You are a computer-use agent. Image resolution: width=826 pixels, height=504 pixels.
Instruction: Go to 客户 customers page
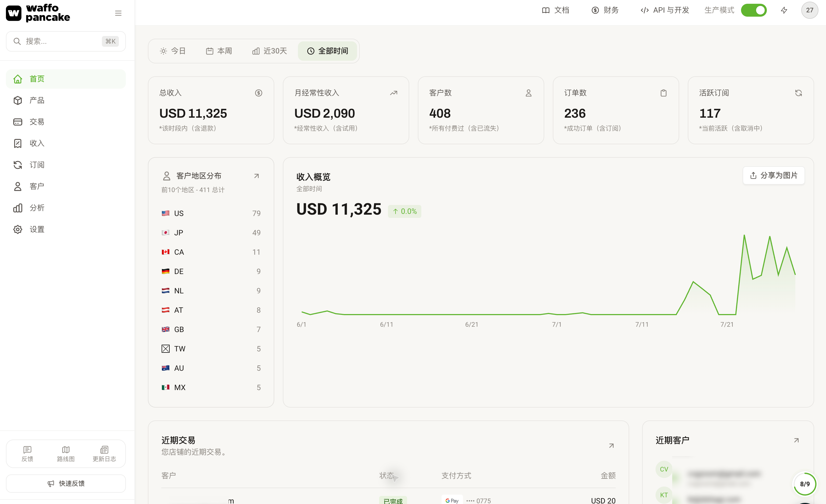click(66, 186)
